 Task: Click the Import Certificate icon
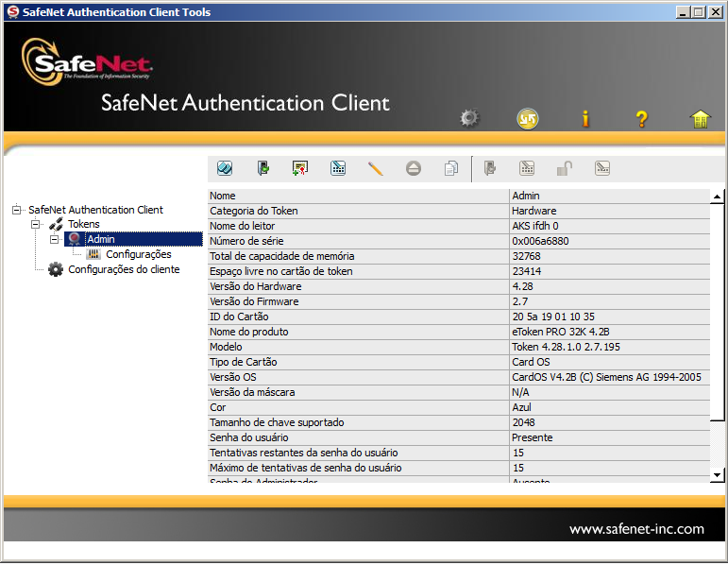pyautogui.click(x=300, y=168)
